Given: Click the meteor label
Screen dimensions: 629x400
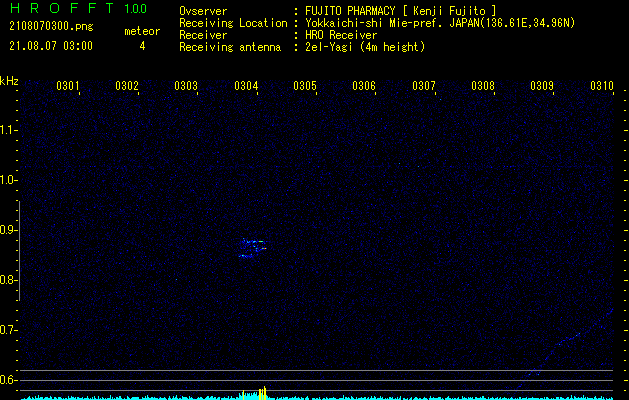Looking at the screenshot, I should pos(142,31).
